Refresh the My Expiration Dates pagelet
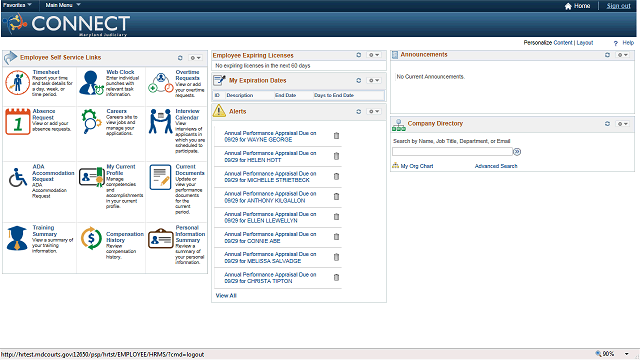640x360 pixels. 358,80
